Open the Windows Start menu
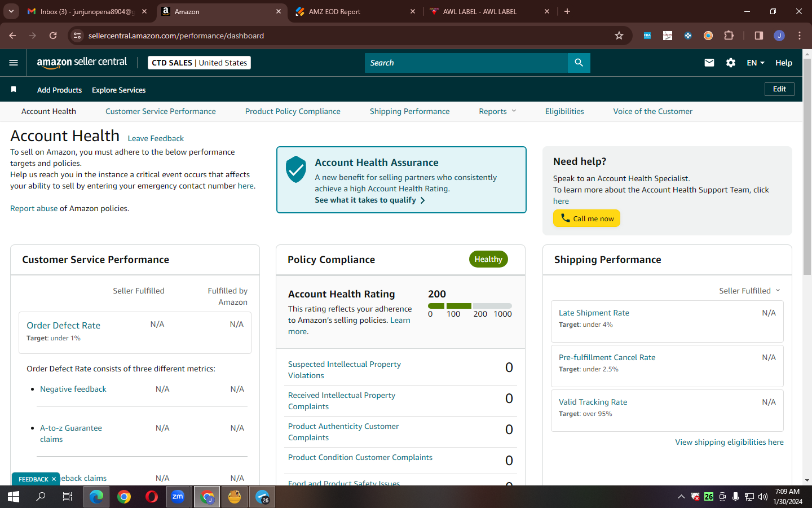 coord(14,497)
